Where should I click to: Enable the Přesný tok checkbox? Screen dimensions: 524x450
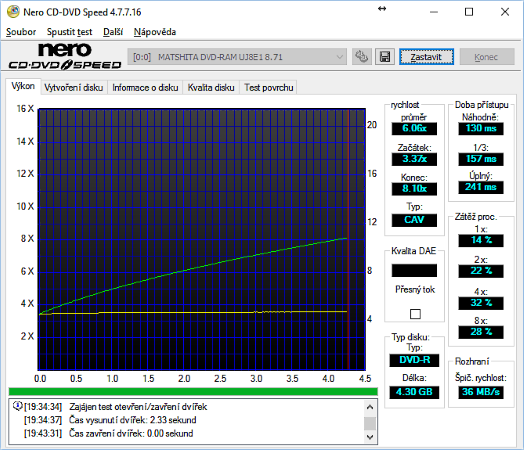(415, 314)
